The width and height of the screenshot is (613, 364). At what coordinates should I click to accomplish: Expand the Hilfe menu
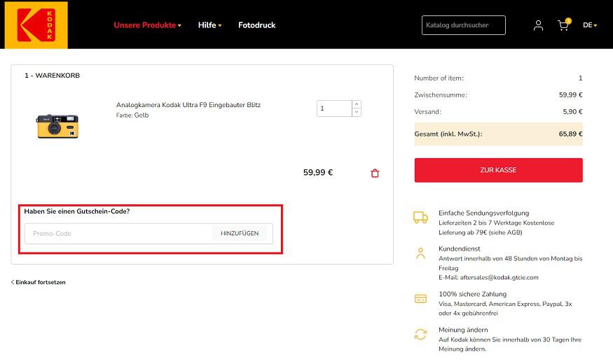tap(209, 25)
